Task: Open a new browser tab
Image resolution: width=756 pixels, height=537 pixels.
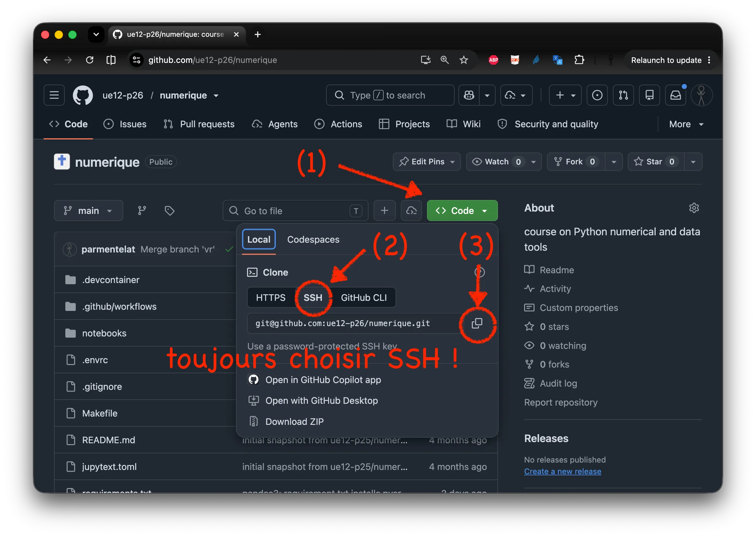Action: (257, 34)
